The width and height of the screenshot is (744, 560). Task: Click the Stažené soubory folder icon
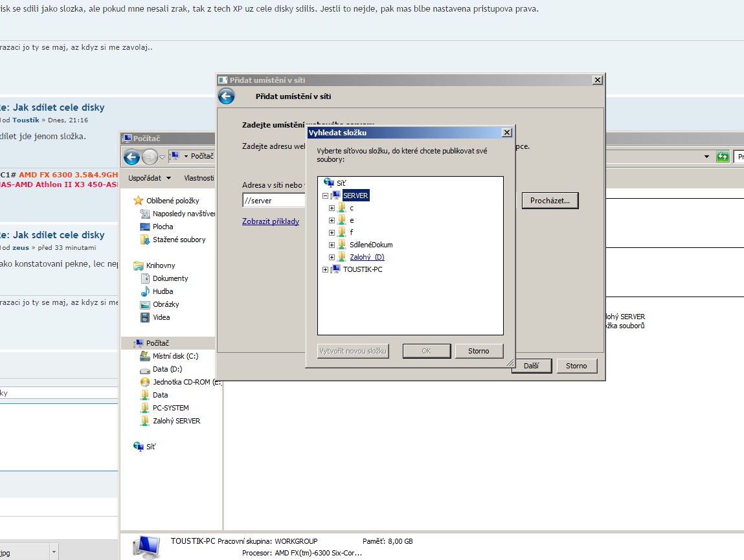click(x=144, y=239)
